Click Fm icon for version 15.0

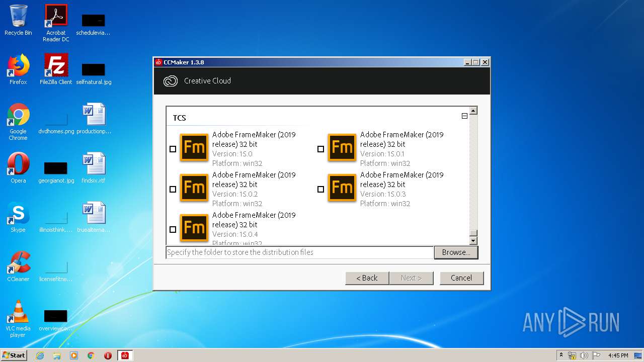coord(194,148)
